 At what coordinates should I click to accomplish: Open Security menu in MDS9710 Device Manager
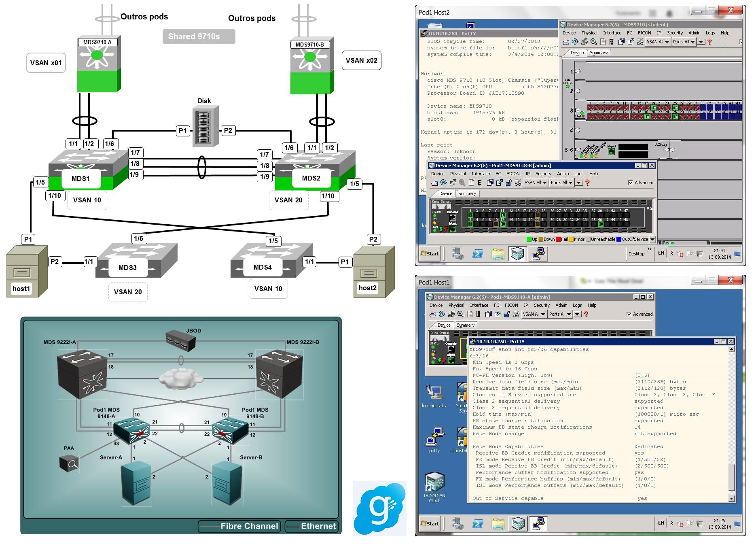click(x=675, y=33)
